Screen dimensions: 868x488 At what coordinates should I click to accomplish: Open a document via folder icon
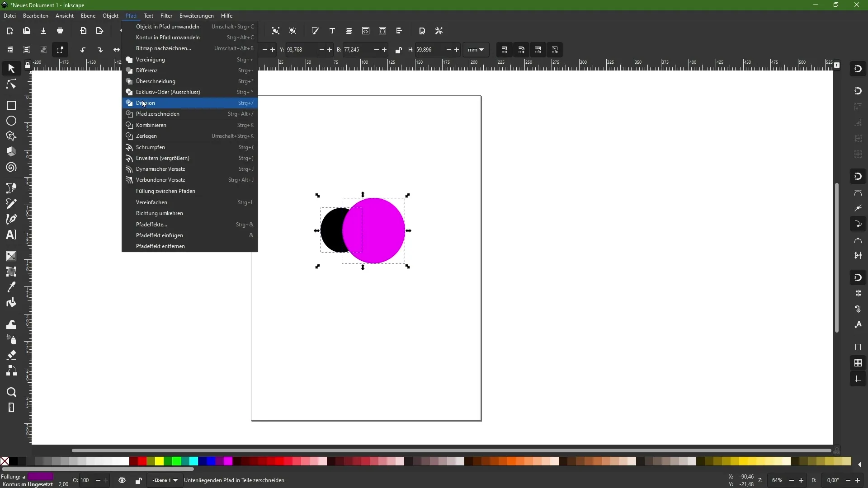(27, 31)
